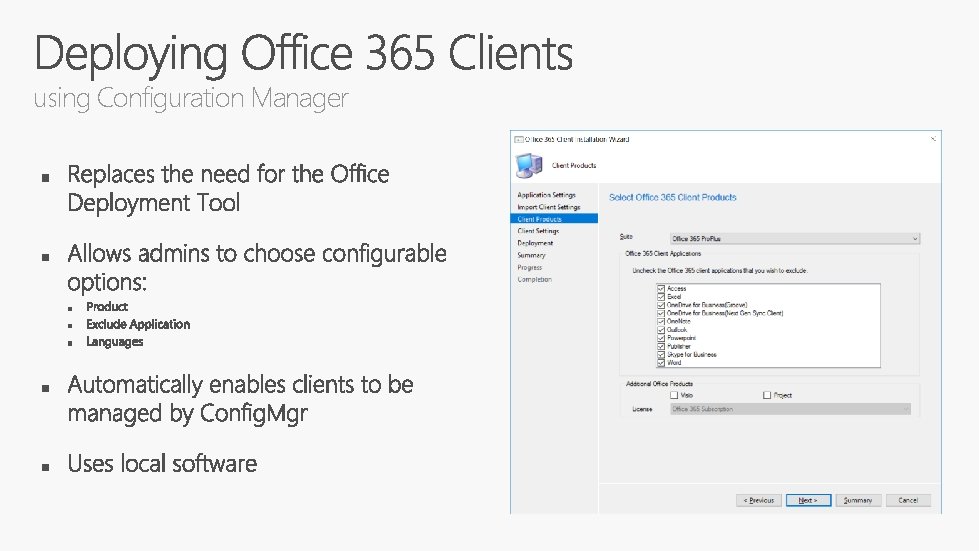The height and width of the screenshot is (551, 979).
Task: Click the 'Select Office 365 Client Products' heading
Action: tap(672, 197)
